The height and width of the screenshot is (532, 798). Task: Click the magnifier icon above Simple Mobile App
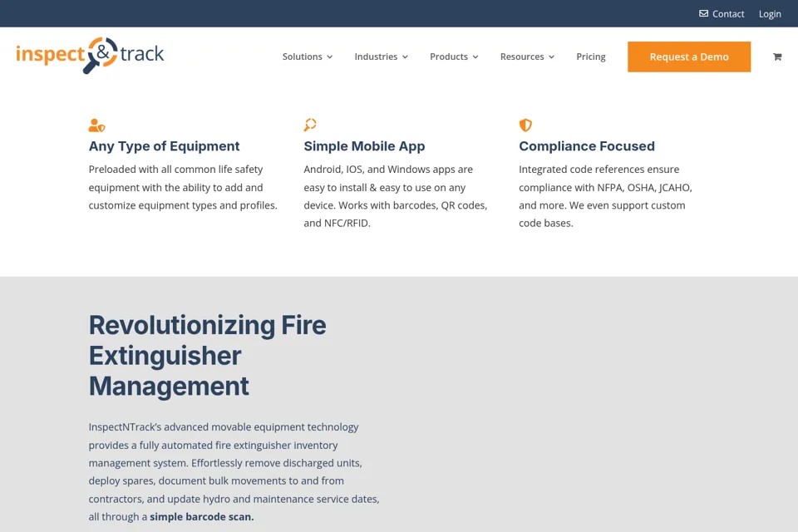310,125
